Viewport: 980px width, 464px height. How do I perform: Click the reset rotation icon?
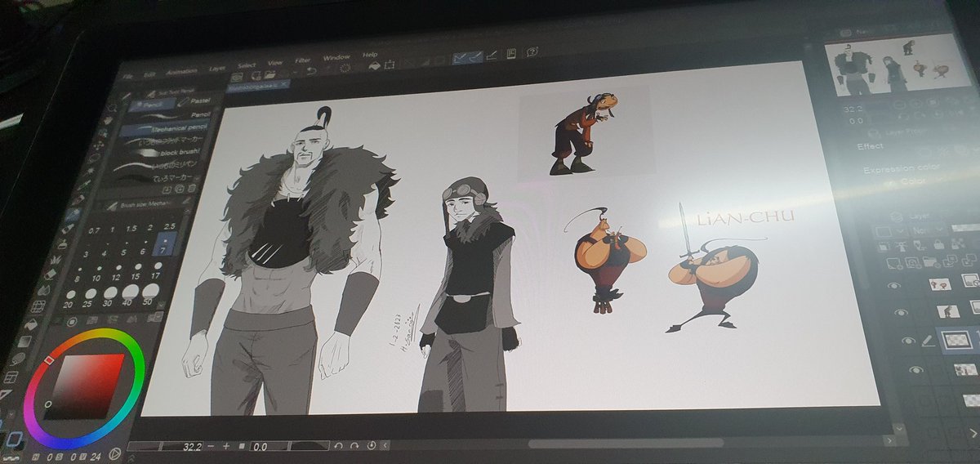pyautogui.click(x=370, y=445)
